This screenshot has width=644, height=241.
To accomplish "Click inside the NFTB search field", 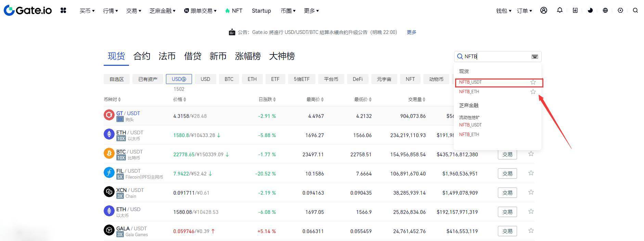I will click(498, 57).
